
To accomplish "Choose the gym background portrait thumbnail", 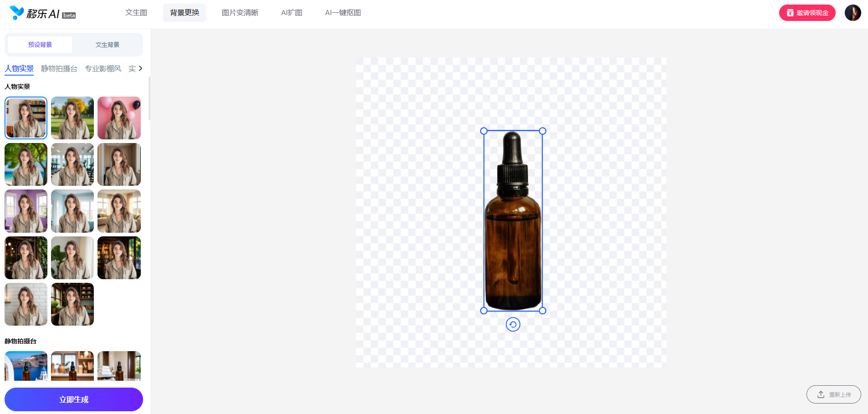I will (x=72, y=164).
